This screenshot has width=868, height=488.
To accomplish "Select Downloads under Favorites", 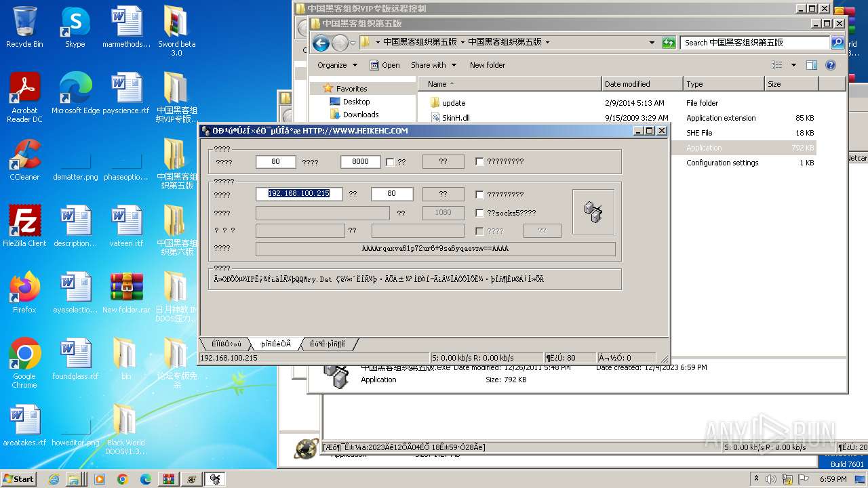I will point(360,115).
